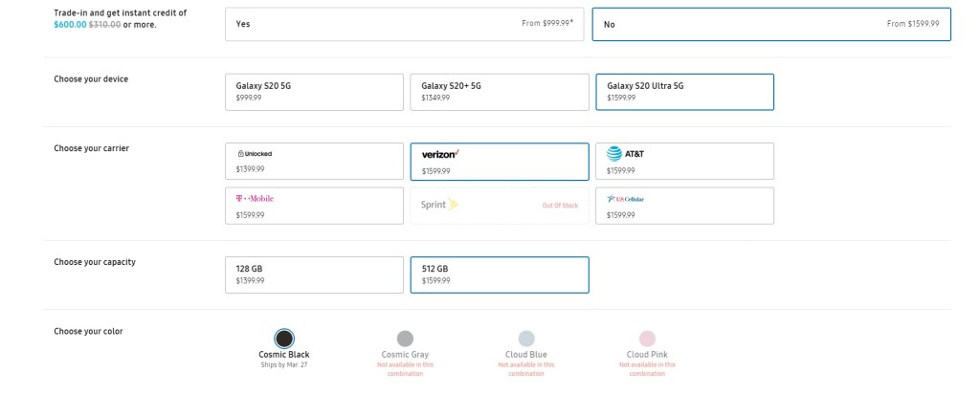This screenshot has height=395, width=980.
Task: Click the Cosmic Black label text
Action: coord(284,355)
